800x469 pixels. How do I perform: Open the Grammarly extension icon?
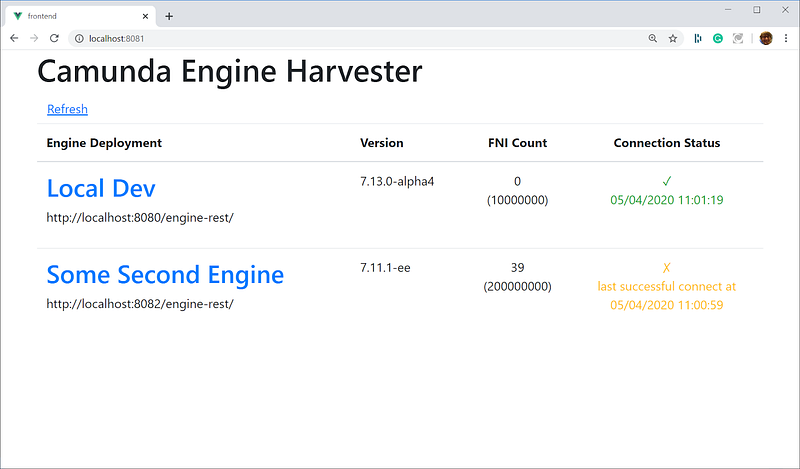point(718,38)
